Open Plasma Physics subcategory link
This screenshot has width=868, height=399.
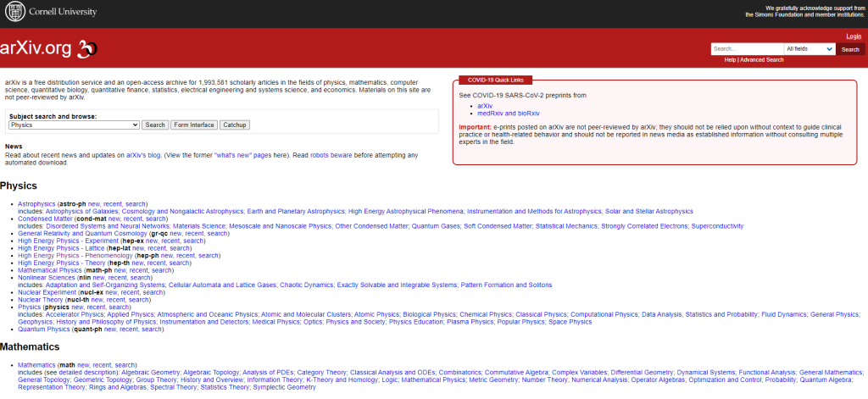click(470, 322)
